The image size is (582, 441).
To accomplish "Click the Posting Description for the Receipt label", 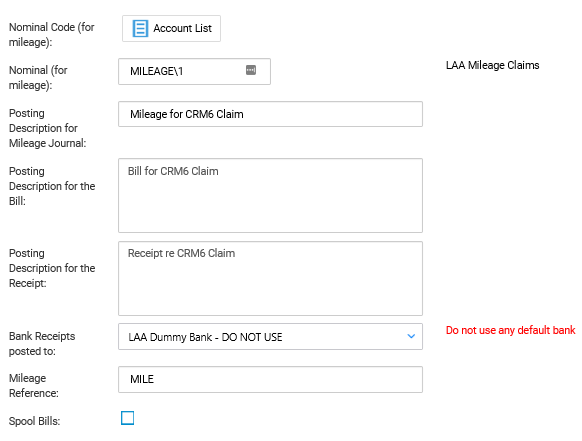I will coord(52,268).
